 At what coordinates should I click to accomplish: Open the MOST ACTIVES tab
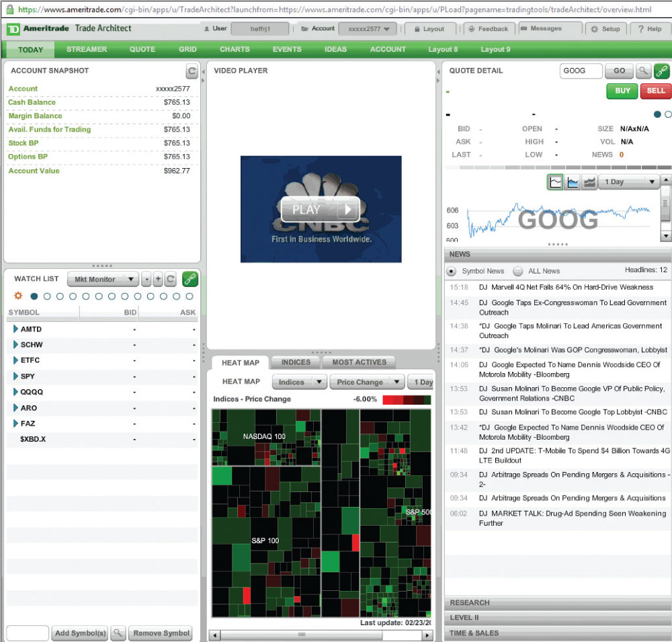(359, 362)
